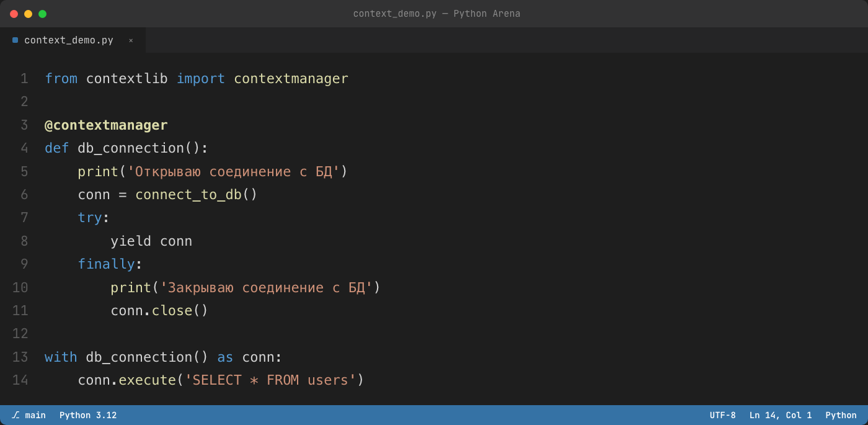Click the 'SELECT * FROM users' string
Viewport: 868px width, 425px height.
coord(270,380)
